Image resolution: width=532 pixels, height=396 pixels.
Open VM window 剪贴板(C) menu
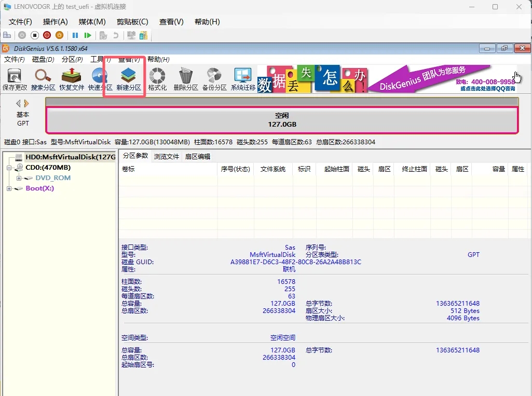pyautogui.click(x=132, y=22)
